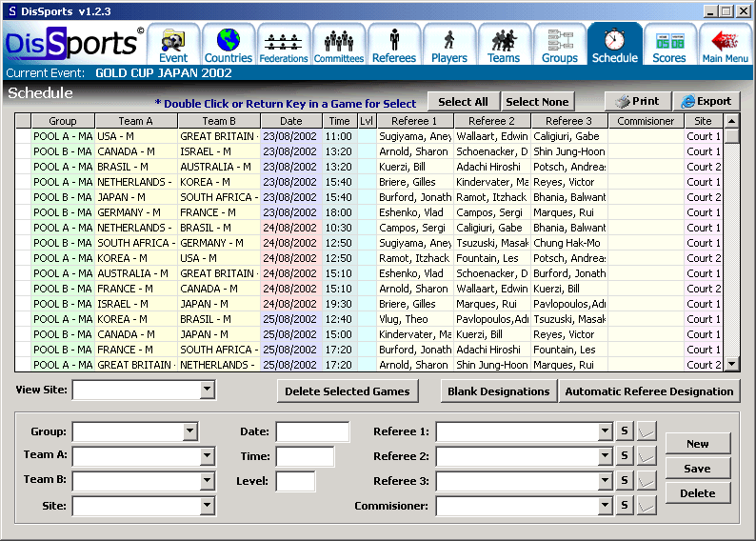This screenshot has width=756, height=541.
Task: Open the Players icon
Action: pyautogui.click(x=448, y=45)
